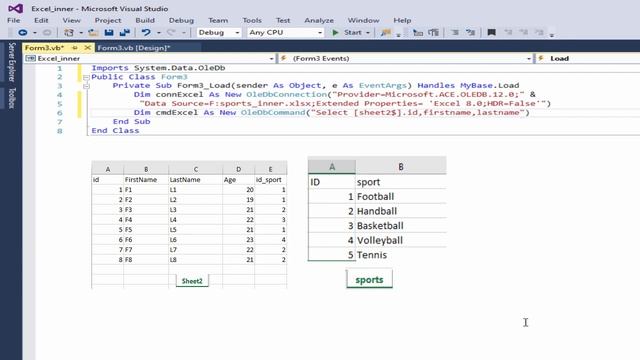Click the "Imports System.Data.OleDb" code line
Image resolution: width=640 pixels, height=360 pixels.
pos(158,68)
